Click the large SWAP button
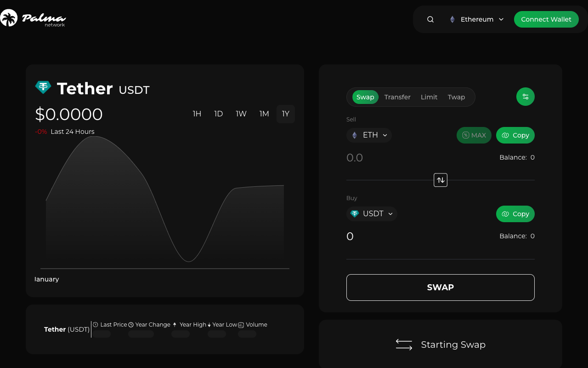 (441, 287)
